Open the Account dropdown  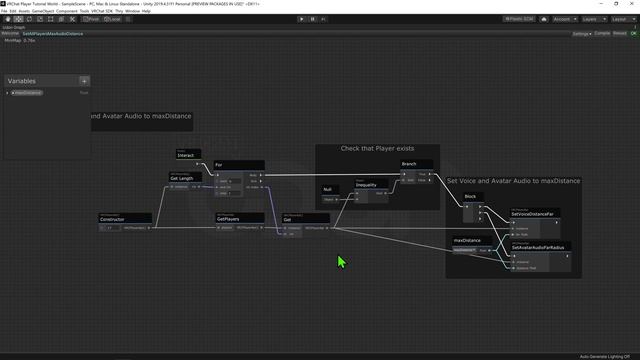coord(565,19)
